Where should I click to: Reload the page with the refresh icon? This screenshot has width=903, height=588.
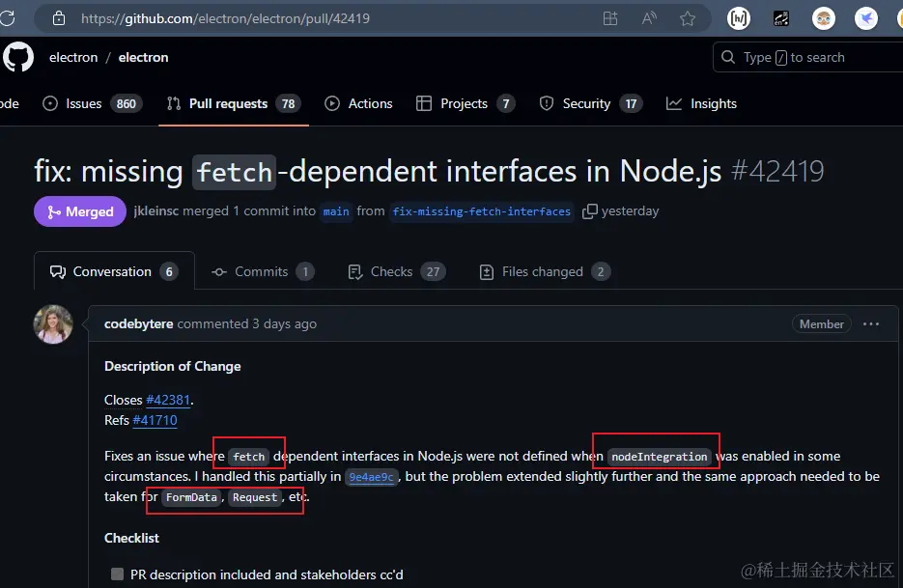[x=7, y=18]
